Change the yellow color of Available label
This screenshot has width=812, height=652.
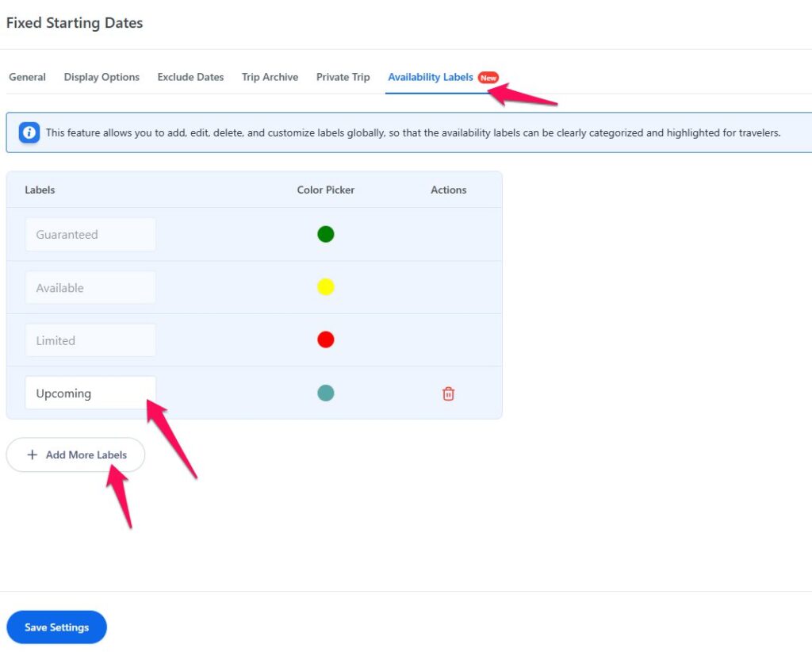(x=326, y=287)
